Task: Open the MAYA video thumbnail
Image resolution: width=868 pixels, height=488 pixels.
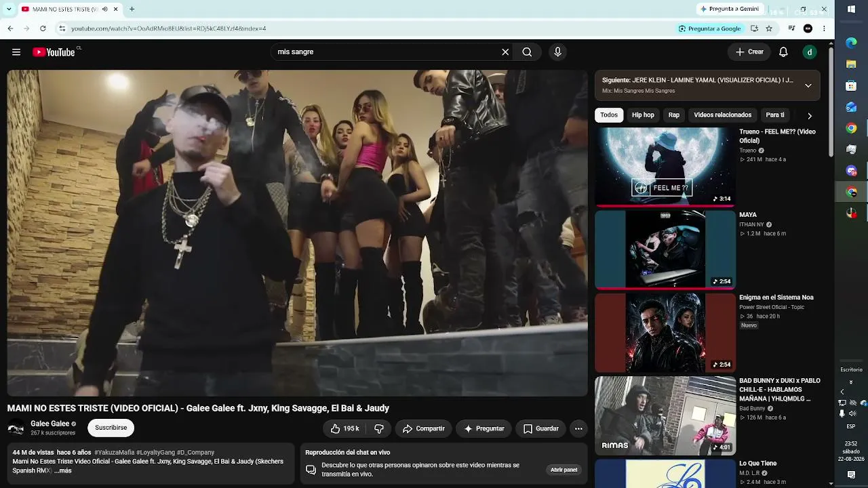Action: 665,249
